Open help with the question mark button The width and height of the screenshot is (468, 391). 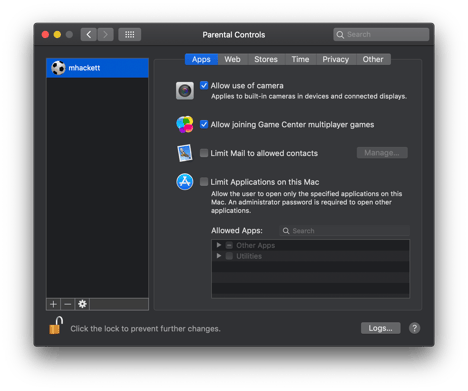click(414, 328)
